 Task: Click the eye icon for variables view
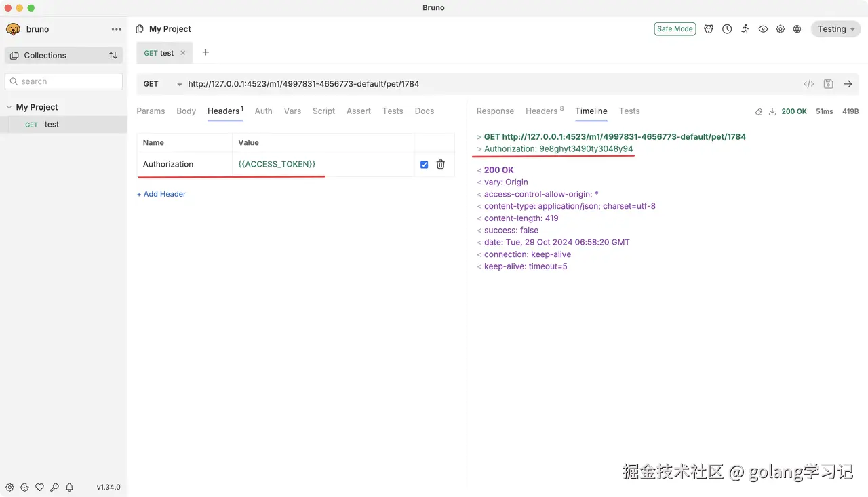763,29
